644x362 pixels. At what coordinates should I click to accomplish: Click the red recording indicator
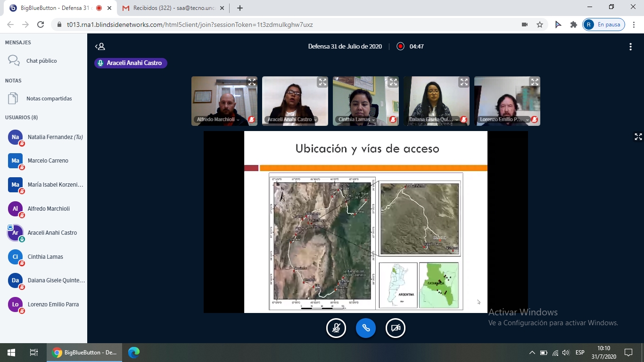point(400,47)
